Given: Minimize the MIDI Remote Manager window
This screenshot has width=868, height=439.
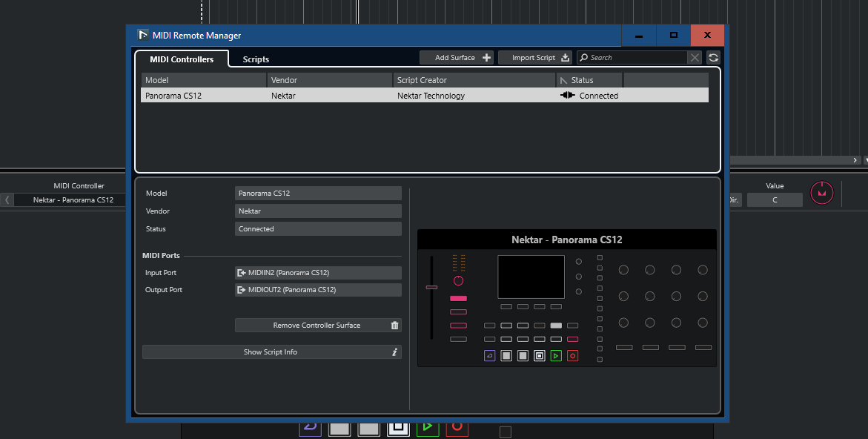Looking at the screenshot, I should [x=639, y=36].
